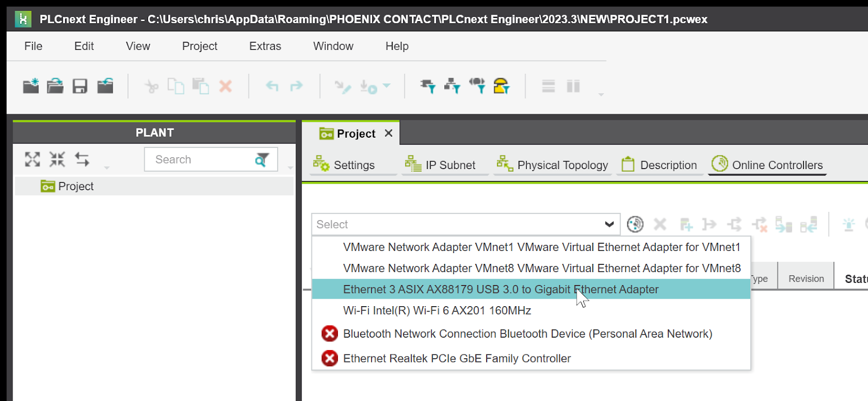Viewport: 868px width, 401px height.
Task: Click the red Delete X toolbar icon
Action: pos(226,86)
